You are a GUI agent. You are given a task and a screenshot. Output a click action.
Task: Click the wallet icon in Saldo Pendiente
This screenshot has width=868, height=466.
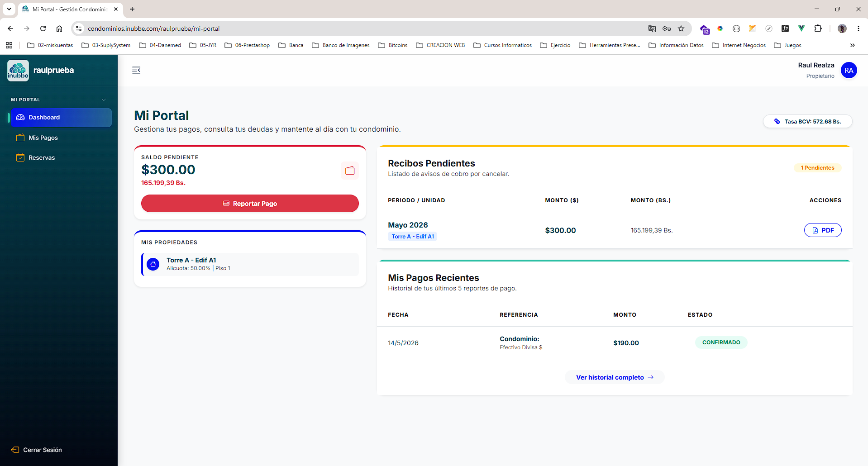coord(350,171)
